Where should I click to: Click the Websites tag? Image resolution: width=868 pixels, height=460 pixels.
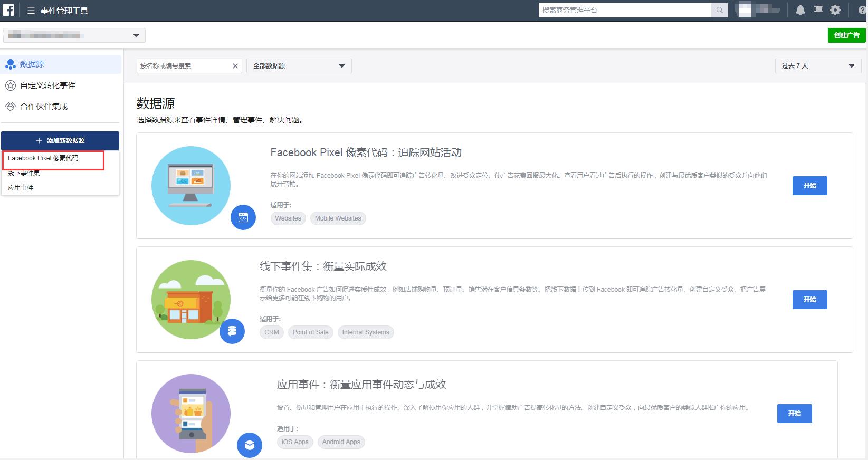point(288,218)
